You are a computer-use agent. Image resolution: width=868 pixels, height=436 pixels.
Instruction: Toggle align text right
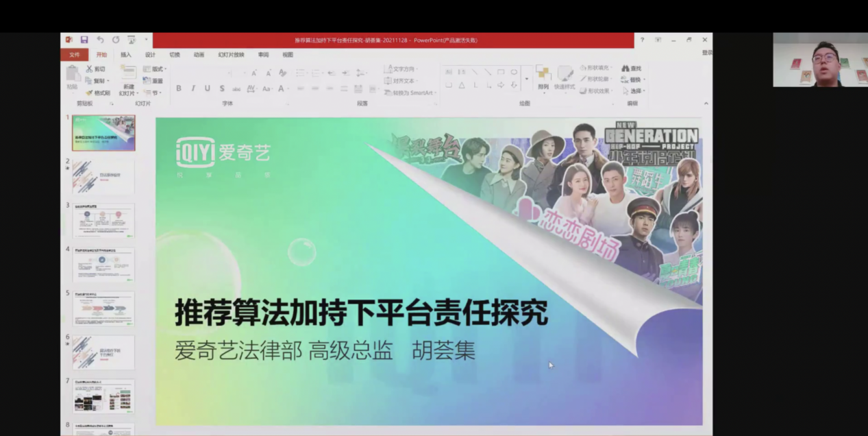[x=329, y=88]
